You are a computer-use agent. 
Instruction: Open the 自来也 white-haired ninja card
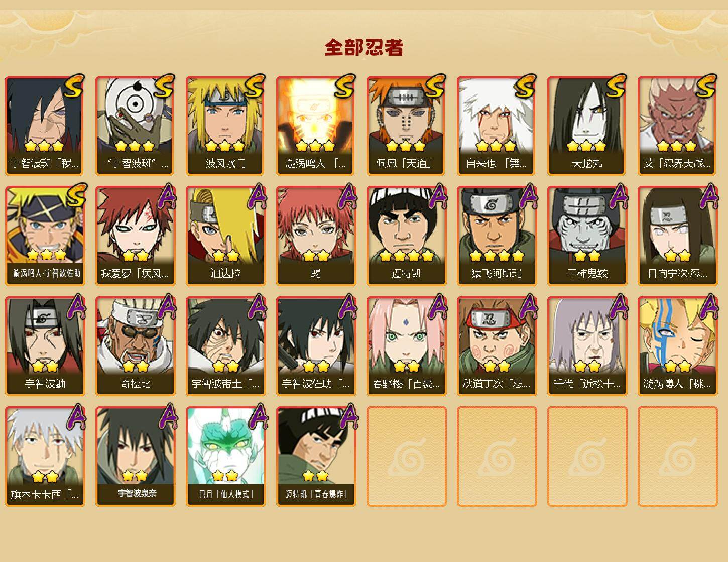pyautogui.click(x=497, y=125)
